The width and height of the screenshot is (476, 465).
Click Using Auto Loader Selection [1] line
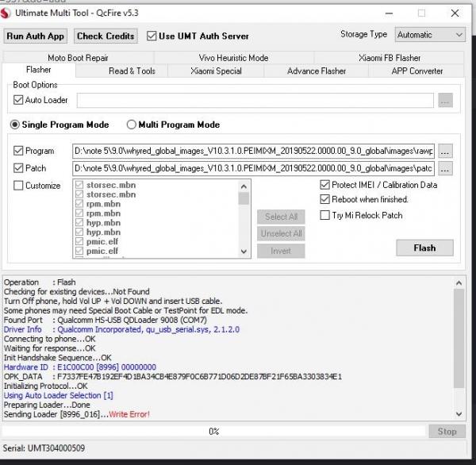58,395
